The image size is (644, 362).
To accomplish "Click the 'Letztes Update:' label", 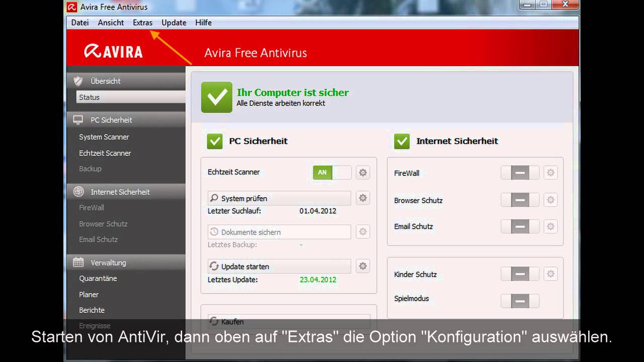I will [x=233, y=280].
